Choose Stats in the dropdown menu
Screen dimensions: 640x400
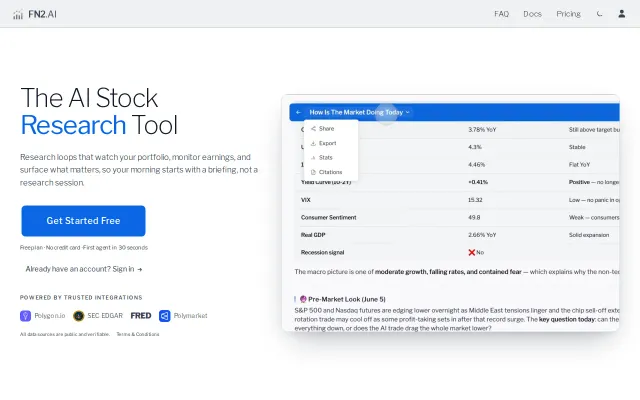[x=331, y=158]
